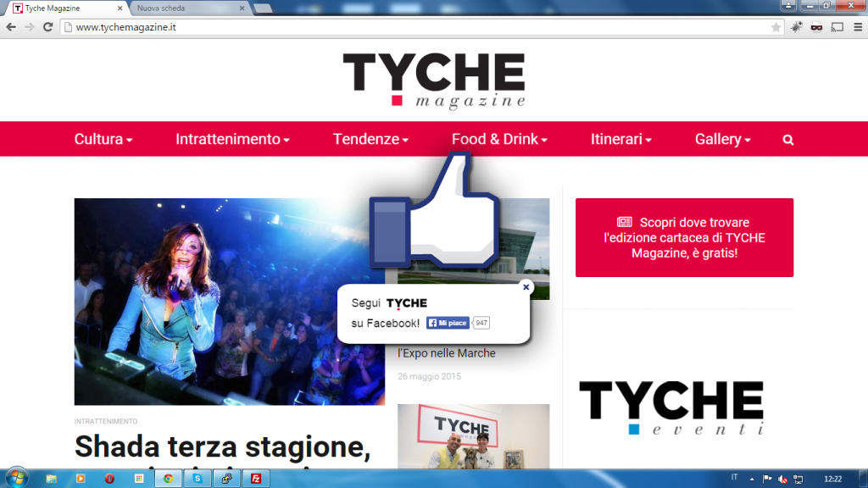
Task: Close the Facebook follow popup
Action: click(x=526, y=286)
